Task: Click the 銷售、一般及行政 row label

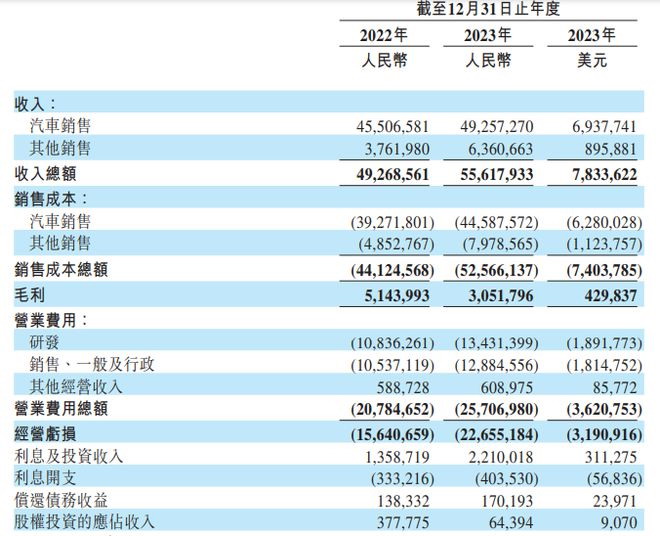Action: 94,365
